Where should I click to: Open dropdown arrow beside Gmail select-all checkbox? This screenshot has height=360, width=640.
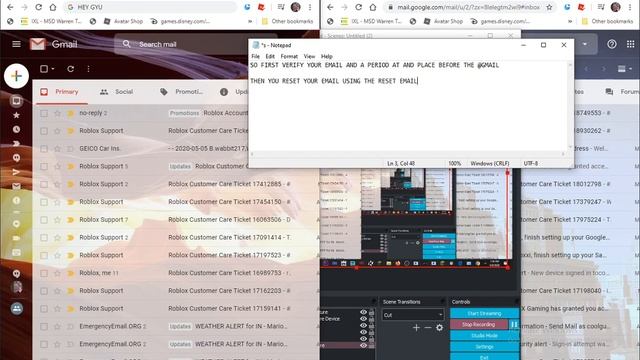click(53, 69)
